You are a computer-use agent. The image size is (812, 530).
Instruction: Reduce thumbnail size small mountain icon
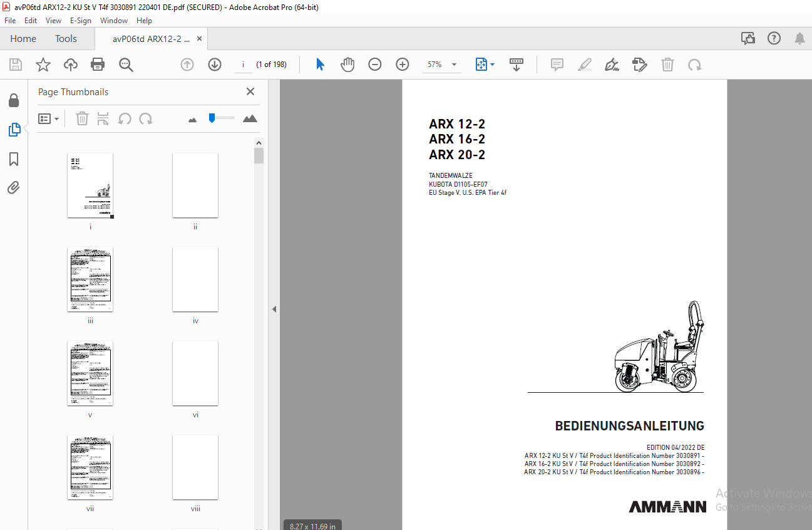tap(192, 119)
